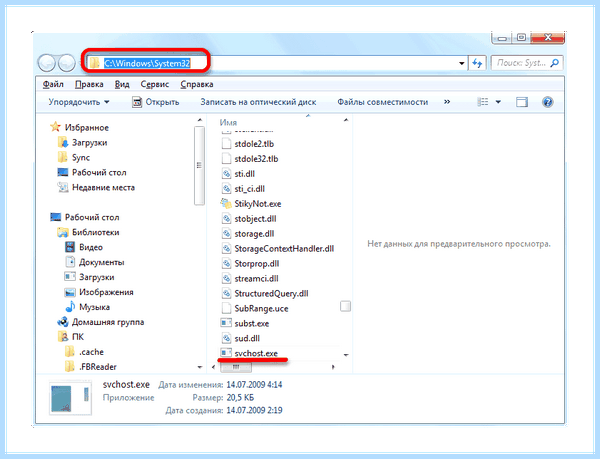Click the navigation pane vertical scrollbar thumb

[199, 165]
